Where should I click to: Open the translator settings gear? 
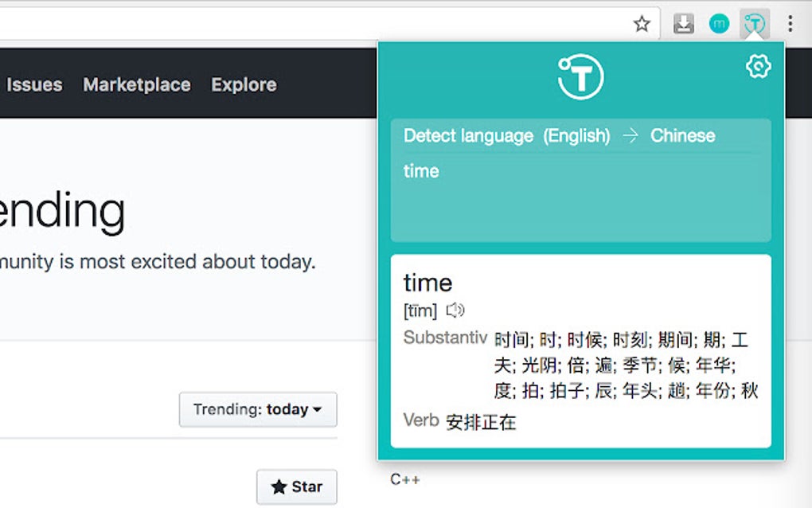(758, 67)
